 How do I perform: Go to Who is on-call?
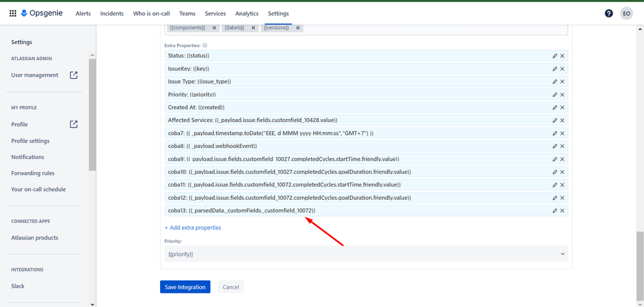[x=152, y=14]
